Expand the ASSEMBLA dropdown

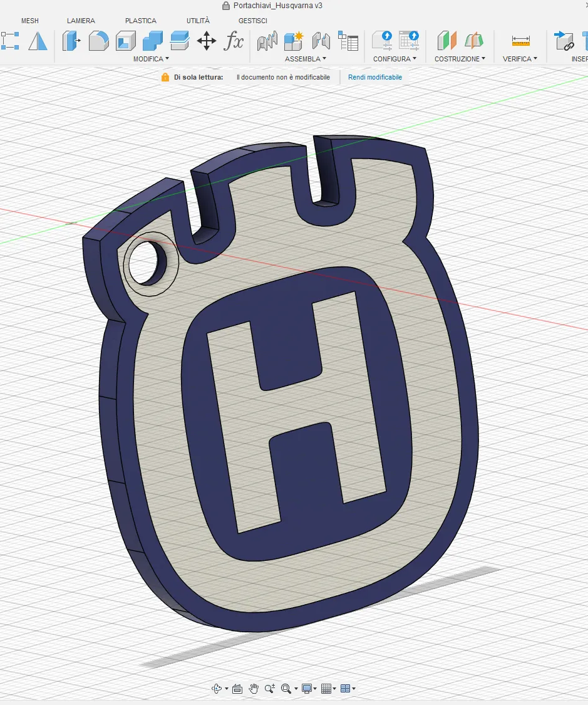coord(306,59)
